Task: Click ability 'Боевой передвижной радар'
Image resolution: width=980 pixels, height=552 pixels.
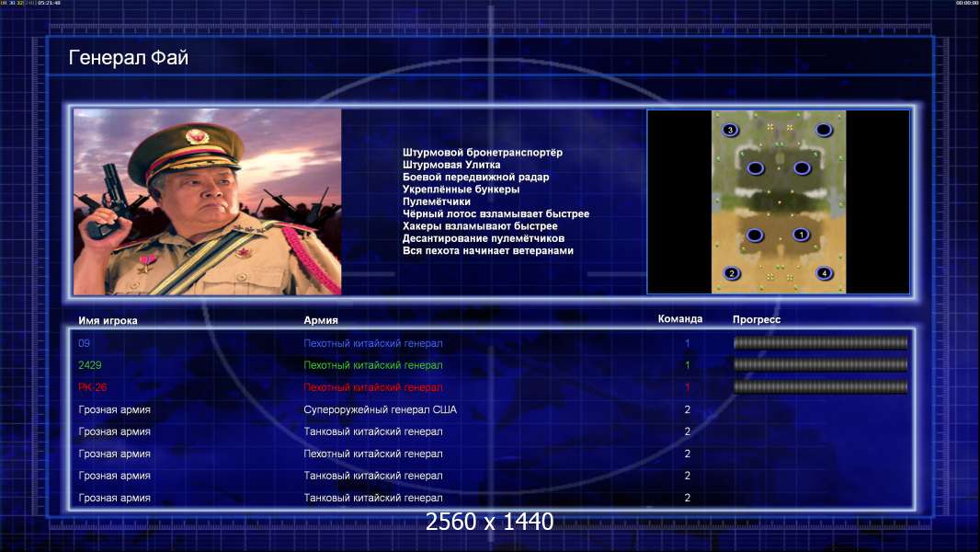Action: (x=475, y=177)
